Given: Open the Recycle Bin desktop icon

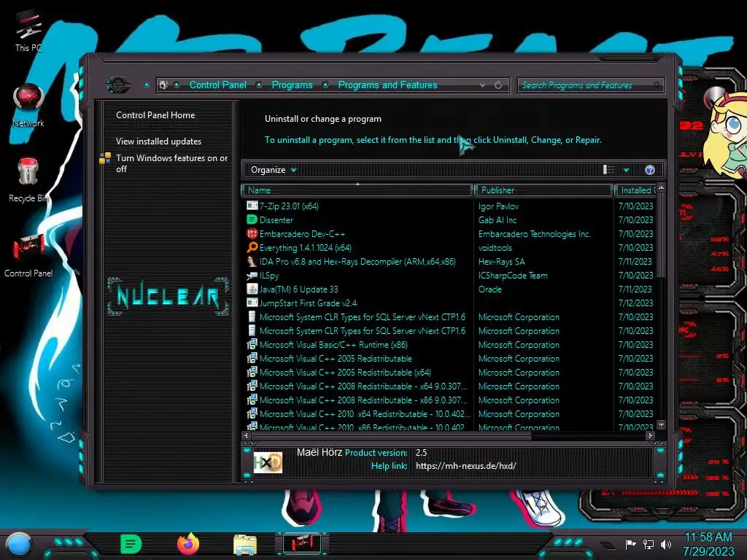Looking at the screenshot, I should [28, 181].
